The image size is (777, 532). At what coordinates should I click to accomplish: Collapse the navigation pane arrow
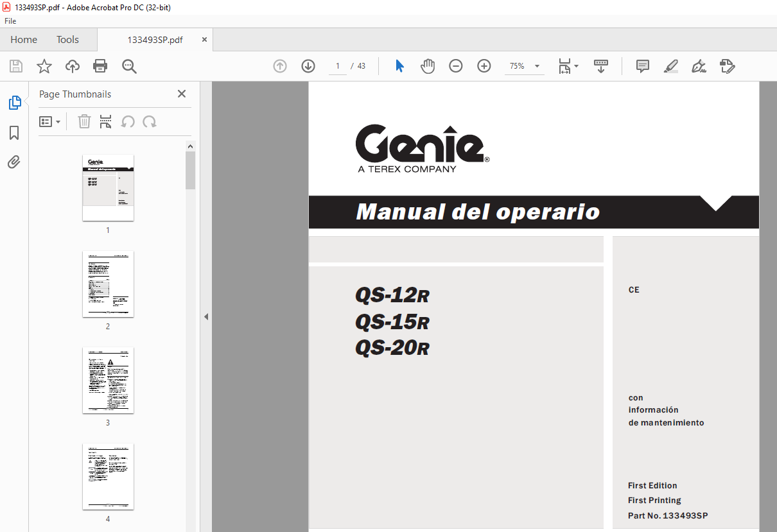coord(206,316)
